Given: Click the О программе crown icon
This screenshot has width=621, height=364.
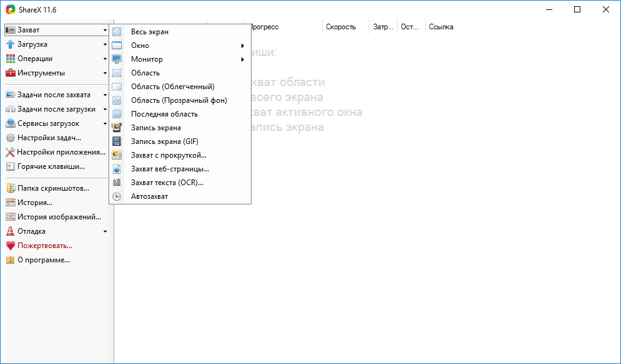Looking at the screenshot, I should pos(11,260).
